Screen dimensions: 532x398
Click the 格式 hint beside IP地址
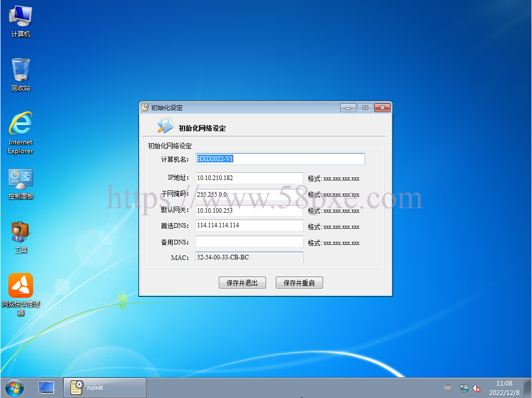tap(333, 179)
